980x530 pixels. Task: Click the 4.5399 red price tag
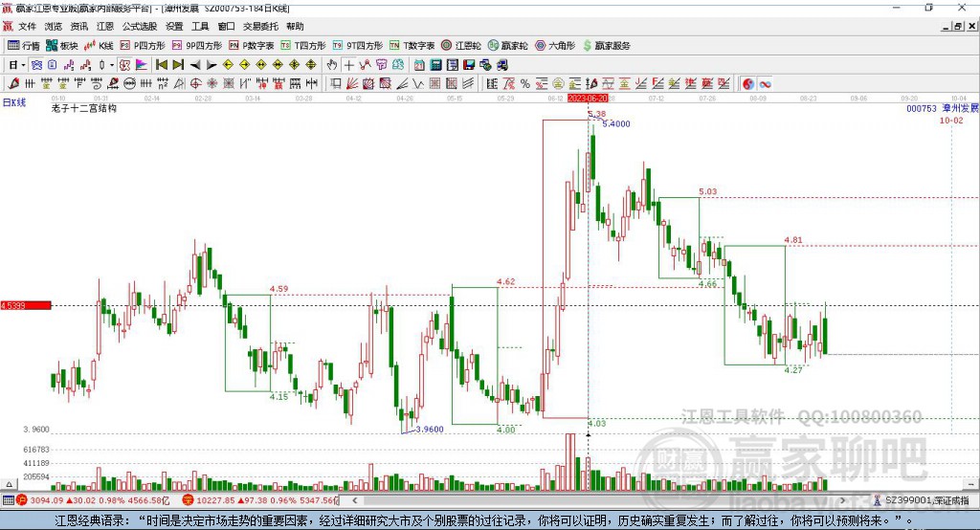[x=26, y=305]
